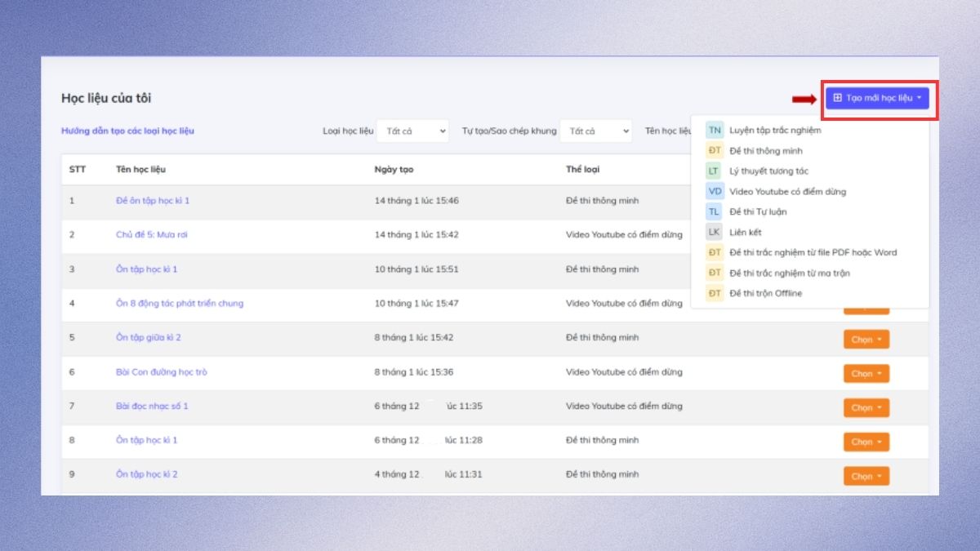Open the Hướng dẫn tạo các loại học liệu link
The height and width of the screenshot is (551, 980).
pos(128,131)
